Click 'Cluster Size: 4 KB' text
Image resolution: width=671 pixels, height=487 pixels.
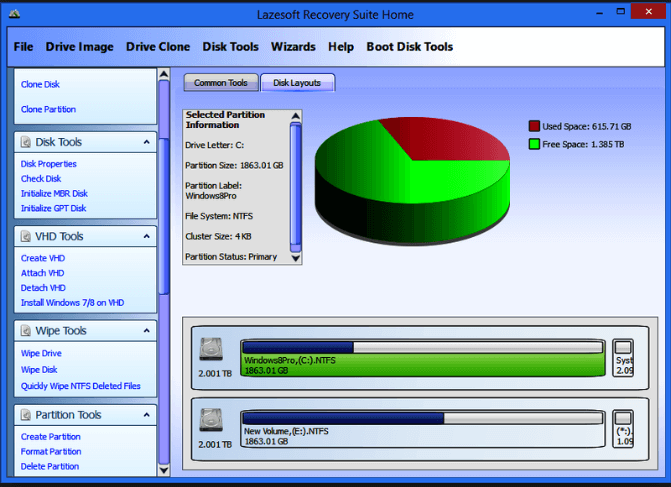(218, 236)
